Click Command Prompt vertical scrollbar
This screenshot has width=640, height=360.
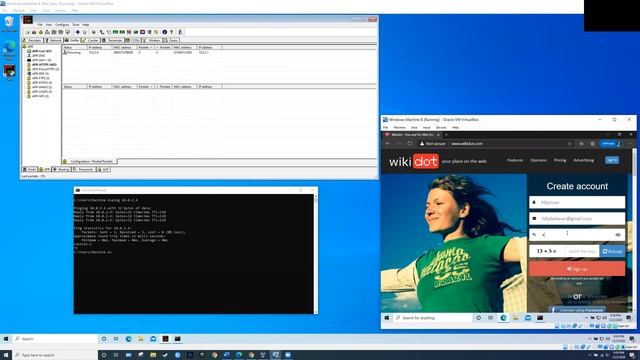coord(316,254)
